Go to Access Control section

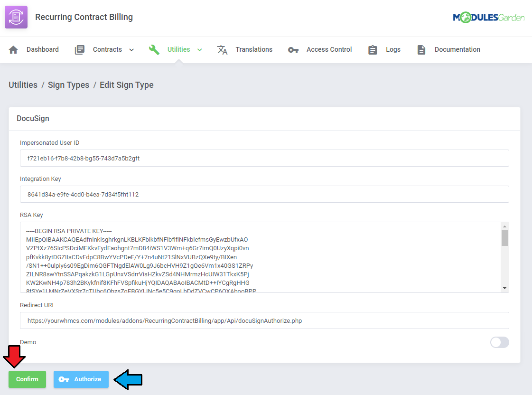pyautogui.click(x=329, y=49)
